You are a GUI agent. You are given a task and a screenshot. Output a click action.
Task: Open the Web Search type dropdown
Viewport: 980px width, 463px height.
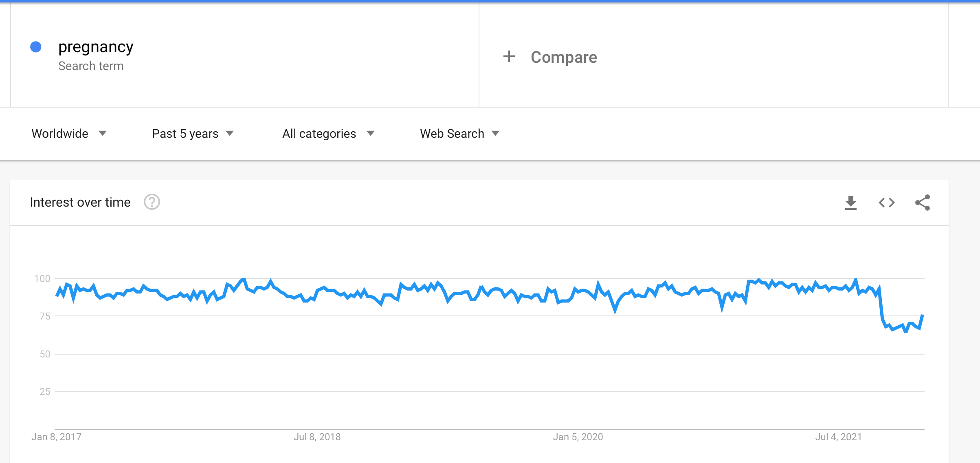(x=459, y=134)
